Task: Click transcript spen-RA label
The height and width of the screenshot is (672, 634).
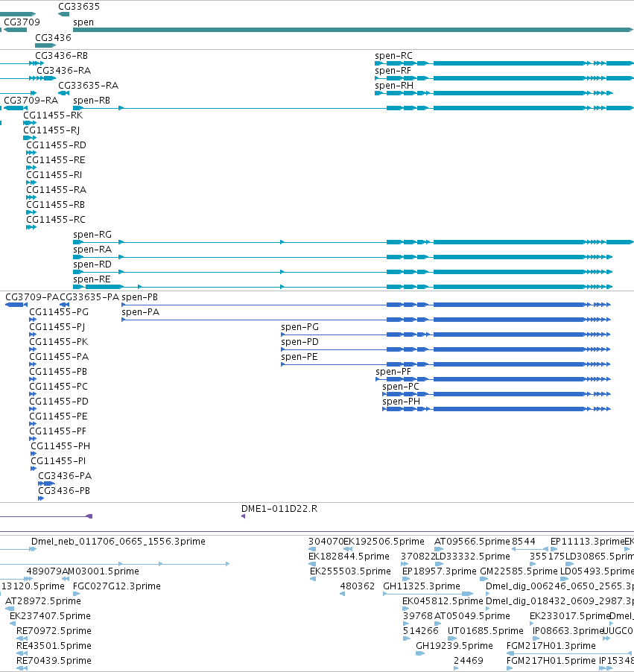Action: (92, 250)
